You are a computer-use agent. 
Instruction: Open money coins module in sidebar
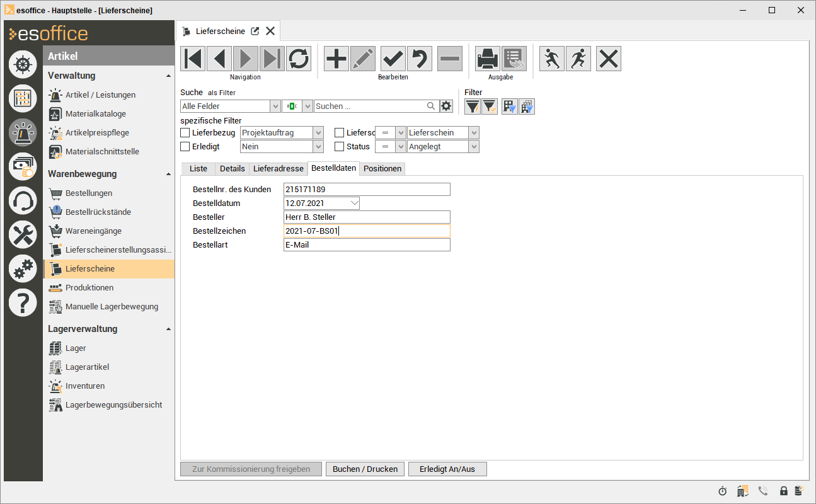(23, 166)
